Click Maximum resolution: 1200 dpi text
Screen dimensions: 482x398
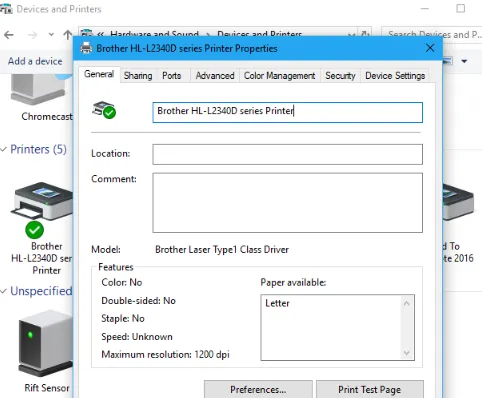[165, 354]
